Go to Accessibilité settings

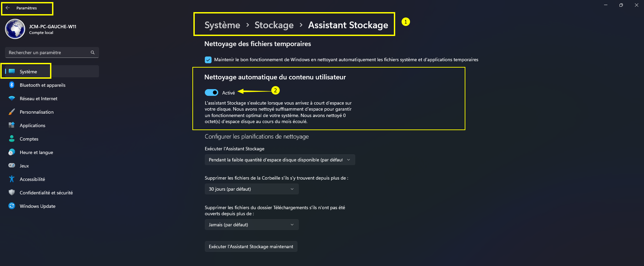pos(32,179)
